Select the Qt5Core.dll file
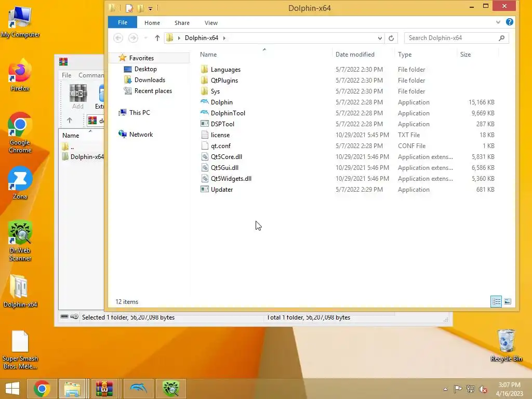 (227, 157)
